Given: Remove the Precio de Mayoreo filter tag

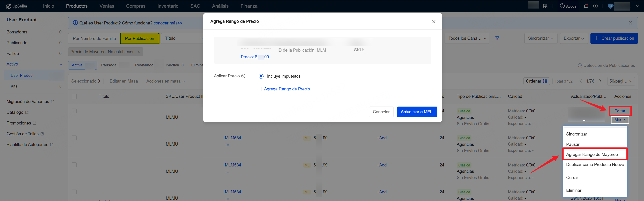Looking at the screenshot, I should 139,52.
